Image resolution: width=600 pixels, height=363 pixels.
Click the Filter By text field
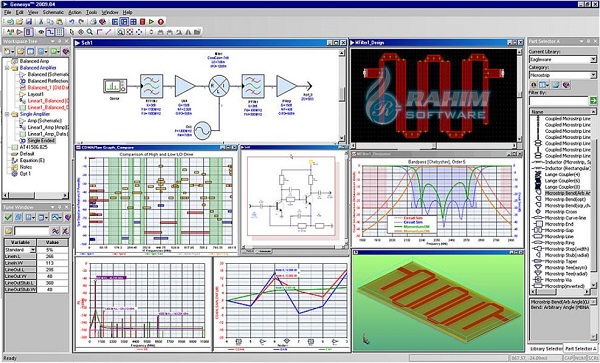[558, 101]
